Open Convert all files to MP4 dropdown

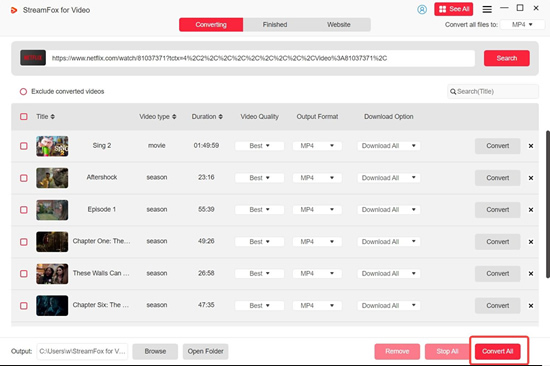(522, 25)
